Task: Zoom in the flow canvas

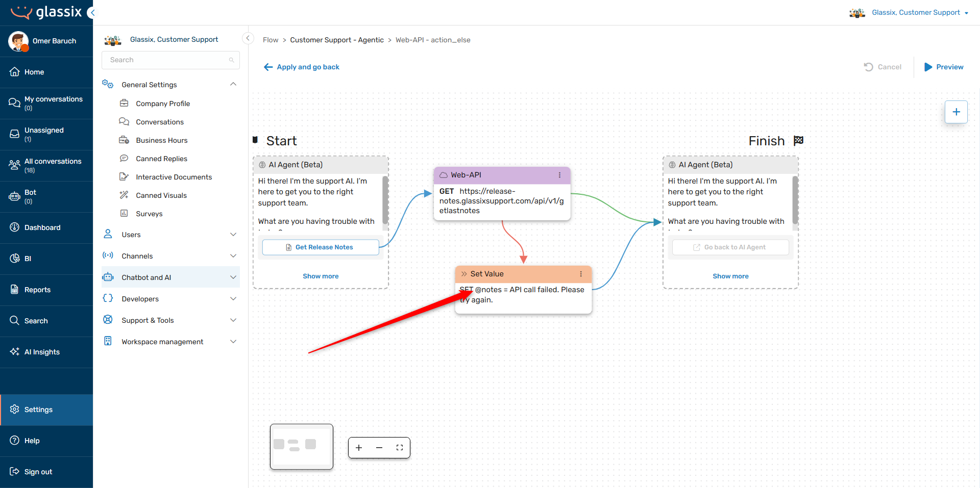Action: click(359, 448)
